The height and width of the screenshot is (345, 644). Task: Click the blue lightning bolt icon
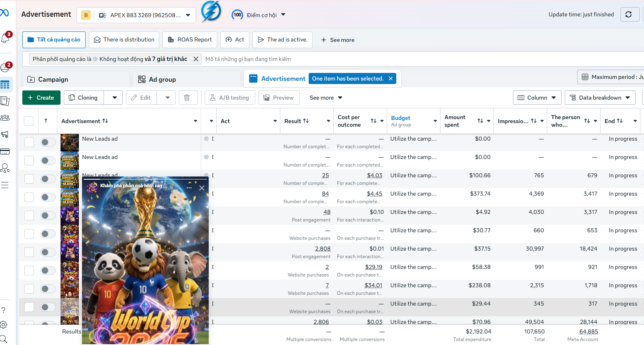click(x=211, y=11)
